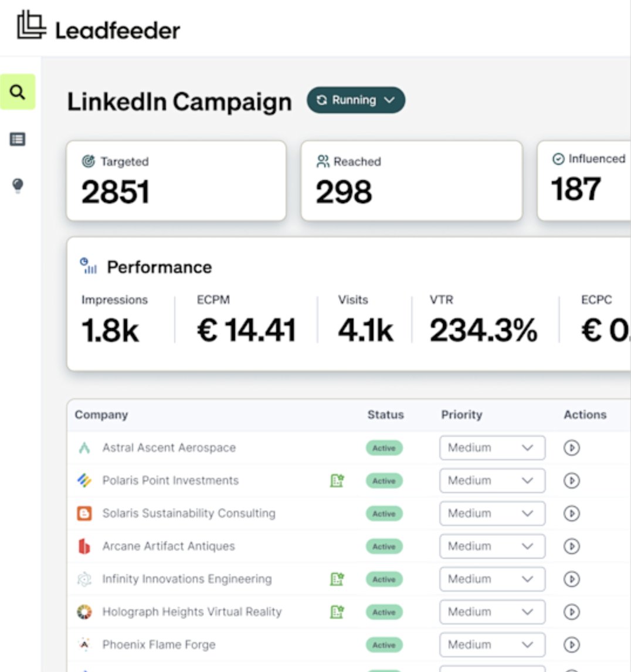The height and width of the screenshot is (672, 631).
Task: Click the Targeted value 2851
Action: (116, 192)
